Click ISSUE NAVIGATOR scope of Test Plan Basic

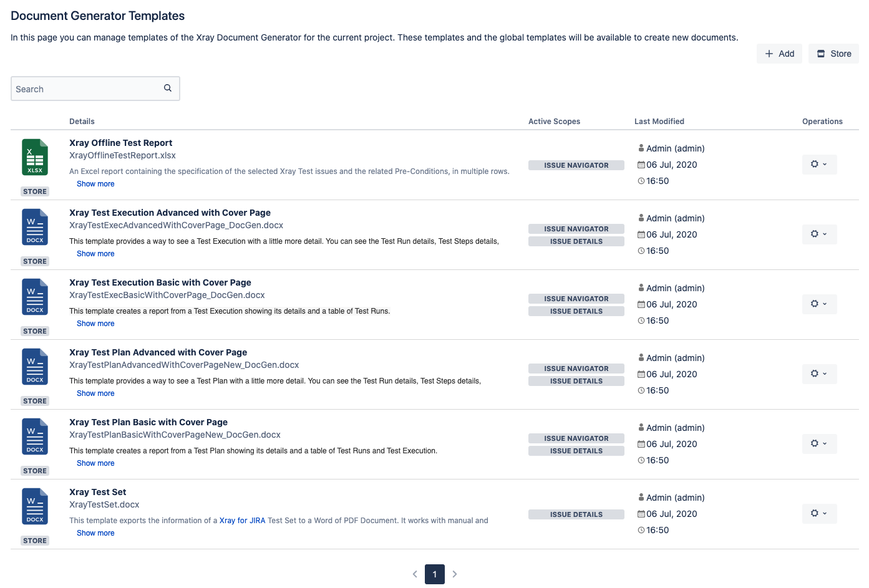(x=576, y=438)
